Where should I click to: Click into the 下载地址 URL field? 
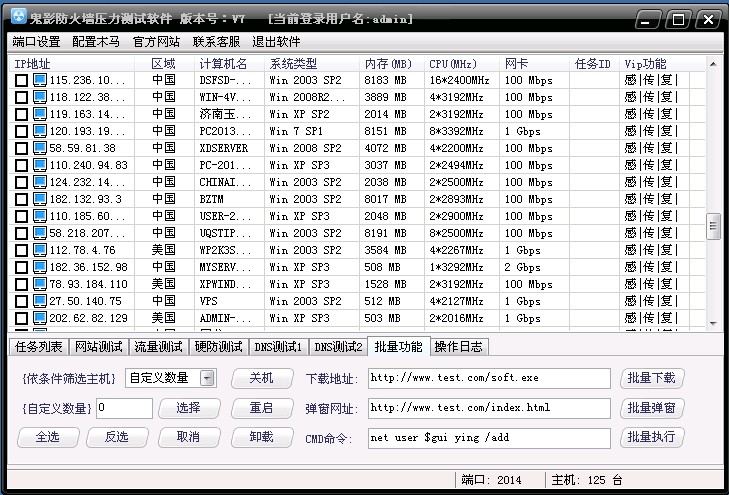[488, 378]
